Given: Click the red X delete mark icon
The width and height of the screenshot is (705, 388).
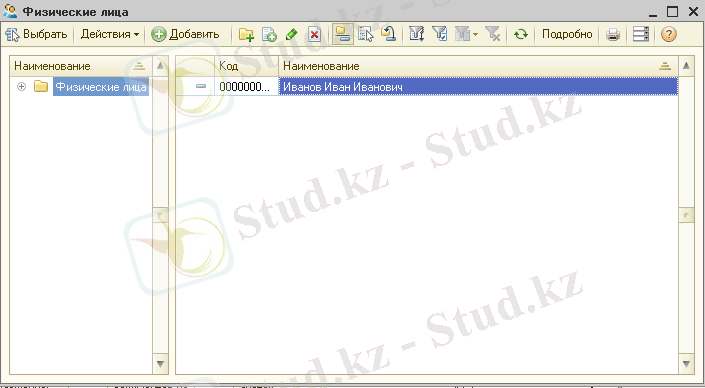Looking at the screenshot, I should tap(314, 35).
